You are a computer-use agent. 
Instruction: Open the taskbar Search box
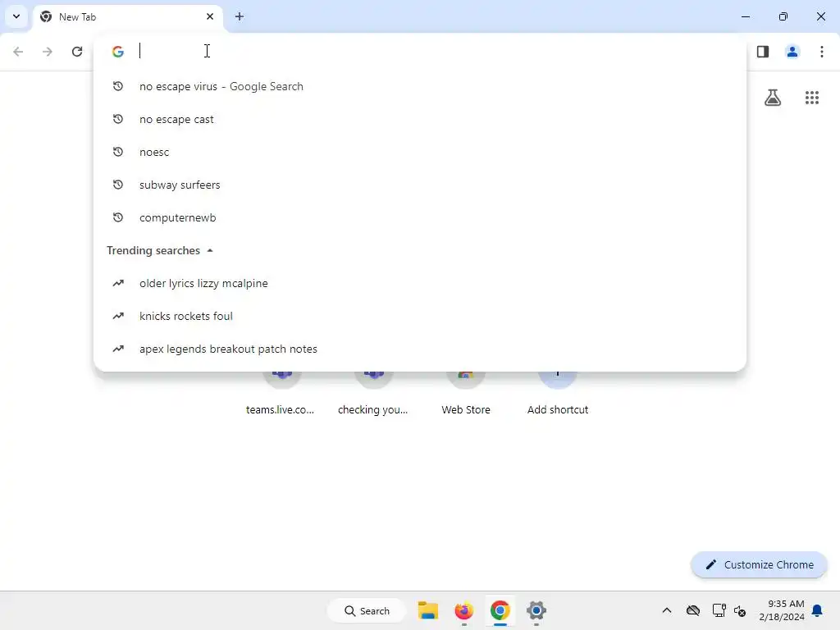367,610
